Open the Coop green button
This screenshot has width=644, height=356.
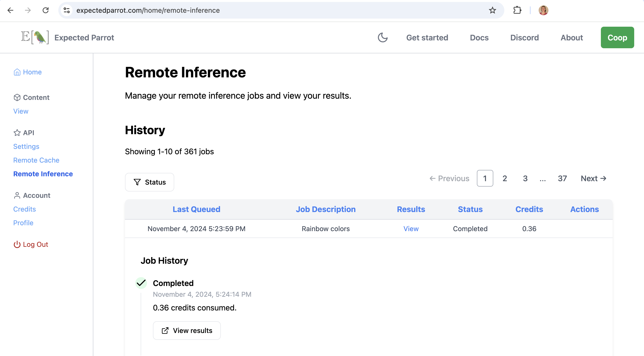[617, 37]
